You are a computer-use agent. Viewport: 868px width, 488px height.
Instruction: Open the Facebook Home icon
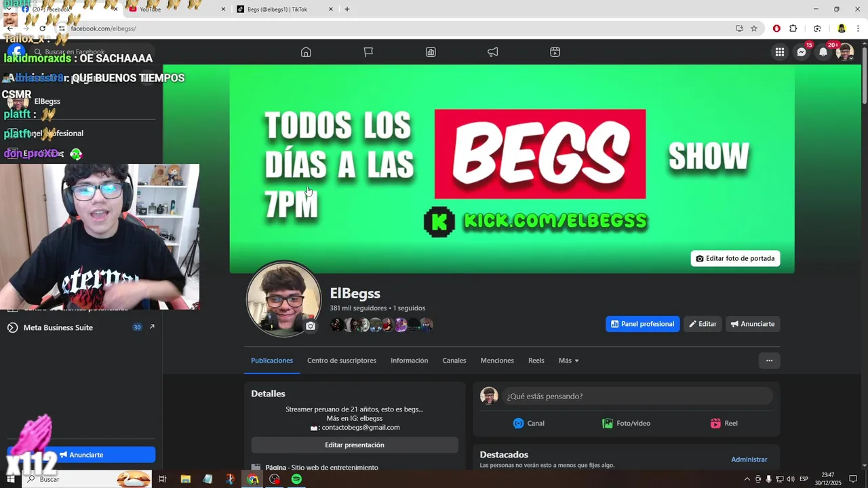coord(306,52)
